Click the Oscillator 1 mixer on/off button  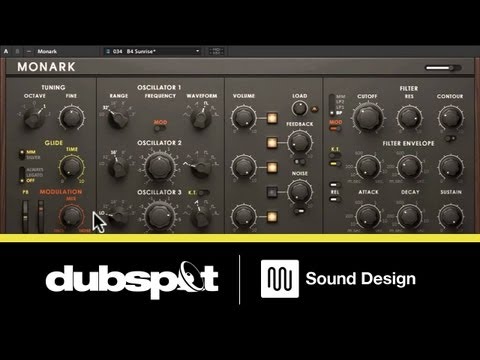(272, 118)
